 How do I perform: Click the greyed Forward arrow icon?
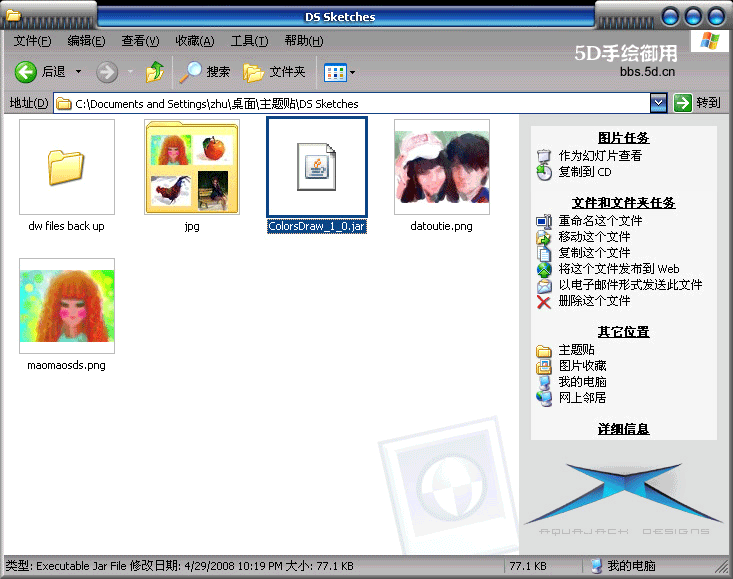click(x=107, y=72)
